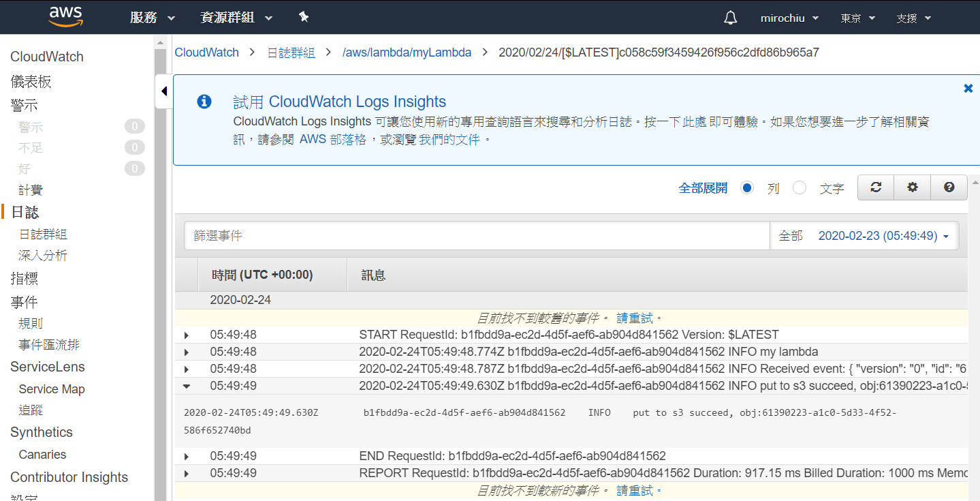980x501 pixels.
Task: Open the mirochiu account menu
Action: pos(789,18)
